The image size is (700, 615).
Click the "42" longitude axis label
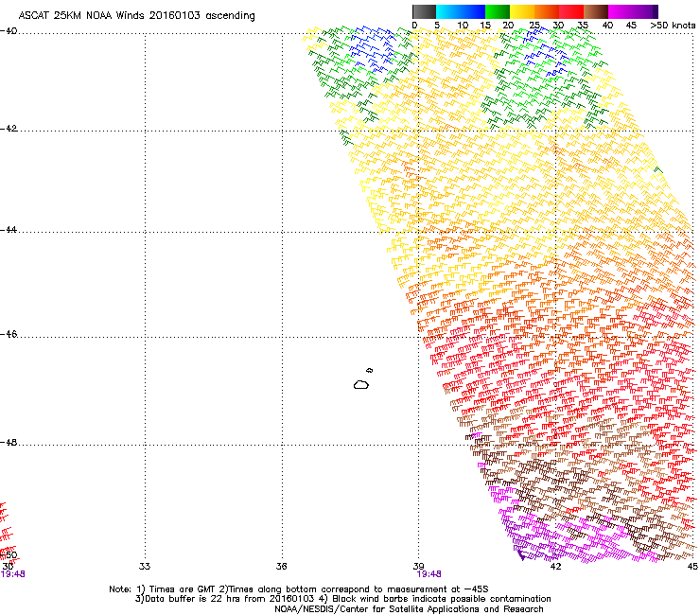[555, 567]
